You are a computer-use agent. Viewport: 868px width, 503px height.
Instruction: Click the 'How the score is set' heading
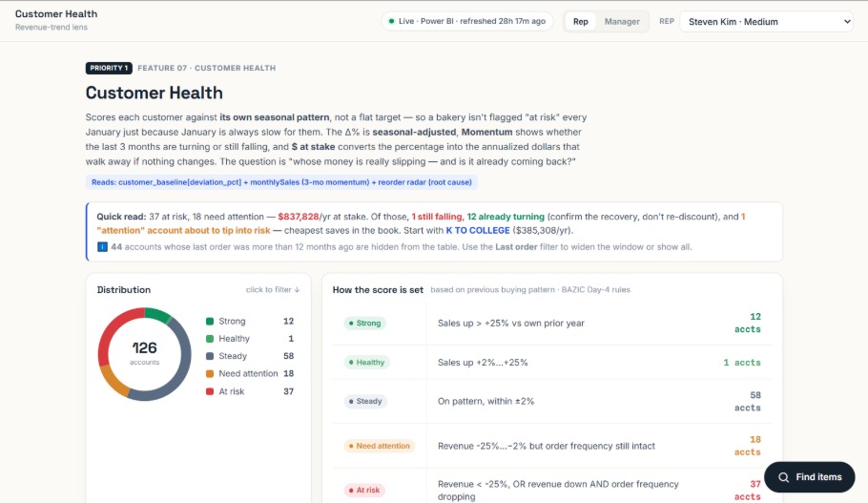378,290
